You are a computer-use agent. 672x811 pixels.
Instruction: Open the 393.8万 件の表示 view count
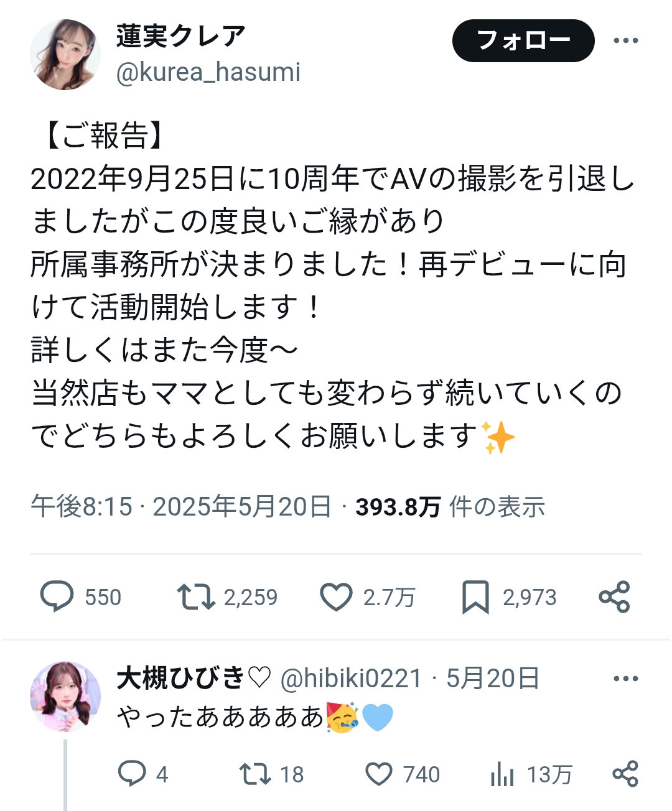click(x=450, y=507)
